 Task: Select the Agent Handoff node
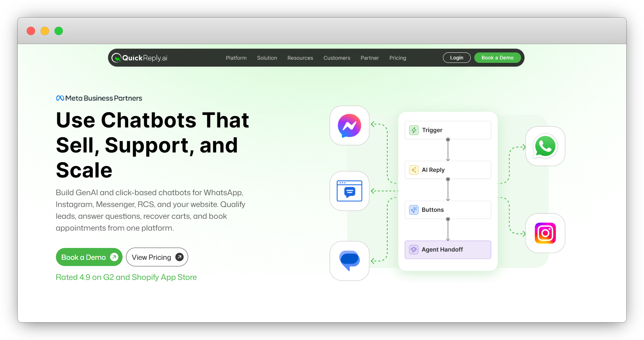coord(448,250)
